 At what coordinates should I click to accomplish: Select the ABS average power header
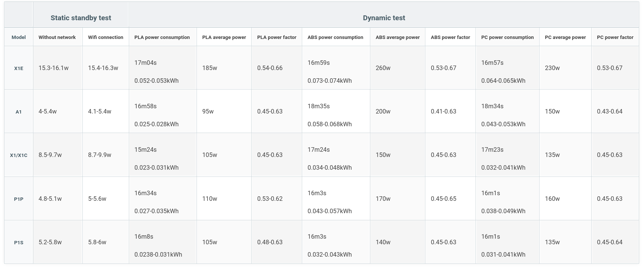tap(398, 37)
